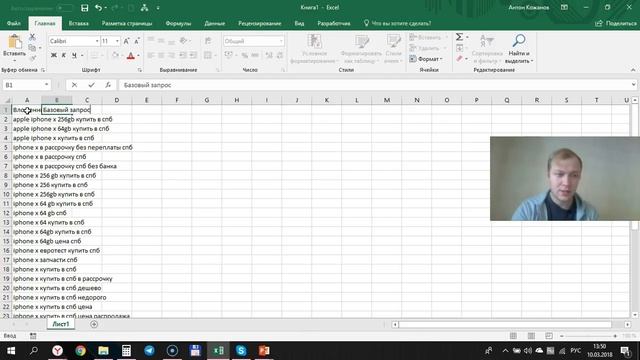Open Telegram from the taskbar

pyautogui.click(x=149, y=351)
